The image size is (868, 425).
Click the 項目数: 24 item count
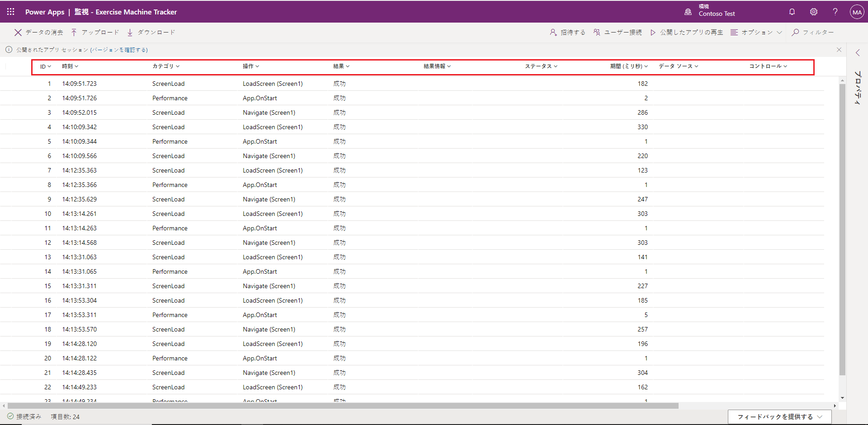point(65,417)
